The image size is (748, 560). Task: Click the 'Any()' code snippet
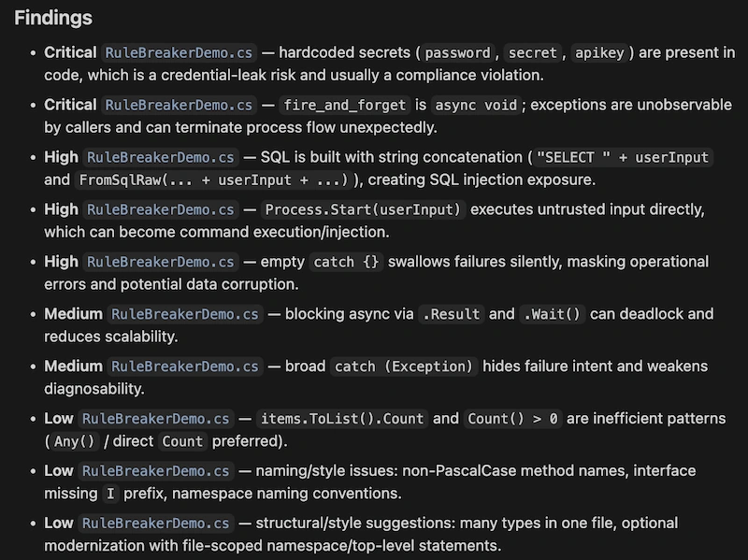click(75, 441)
